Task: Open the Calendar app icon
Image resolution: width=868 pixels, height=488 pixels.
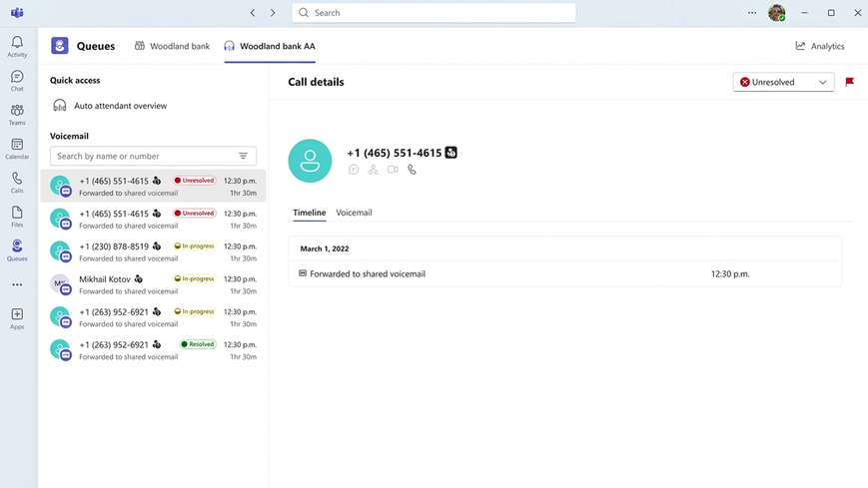Action: pyautogui.click(x=17, y=149)
